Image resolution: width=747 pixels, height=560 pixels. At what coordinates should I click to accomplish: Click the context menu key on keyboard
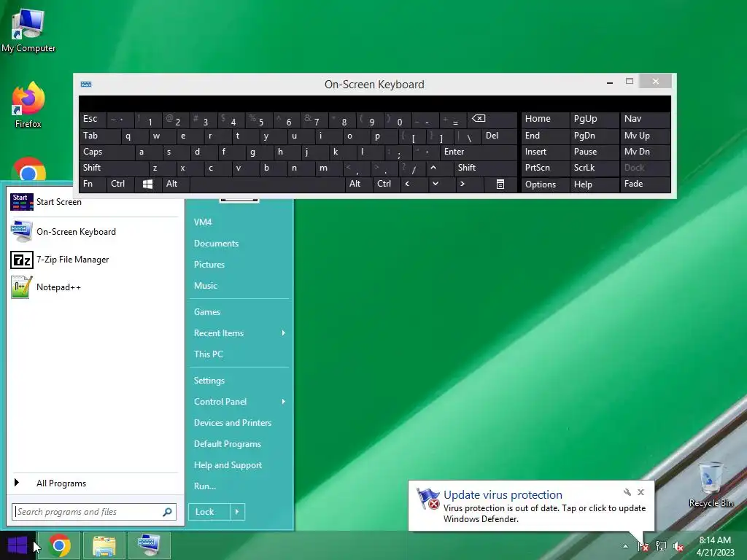click(500, 184)
